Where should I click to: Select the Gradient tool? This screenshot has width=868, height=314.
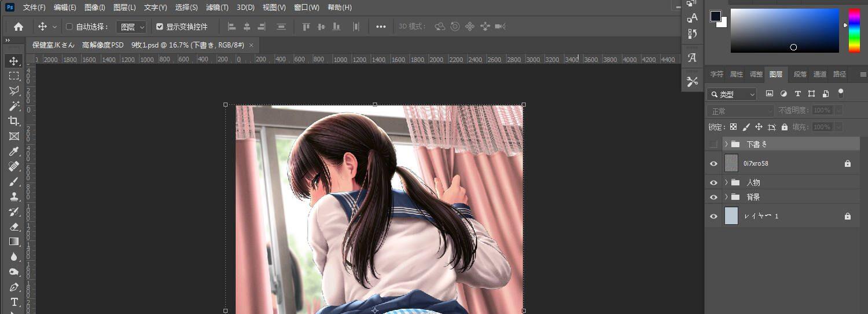[14, 242]
